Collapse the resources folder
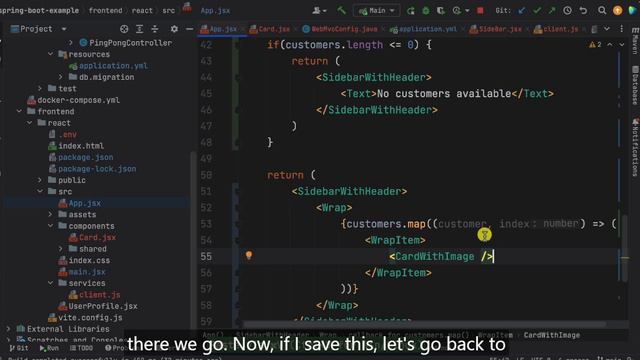 [50, 54]
